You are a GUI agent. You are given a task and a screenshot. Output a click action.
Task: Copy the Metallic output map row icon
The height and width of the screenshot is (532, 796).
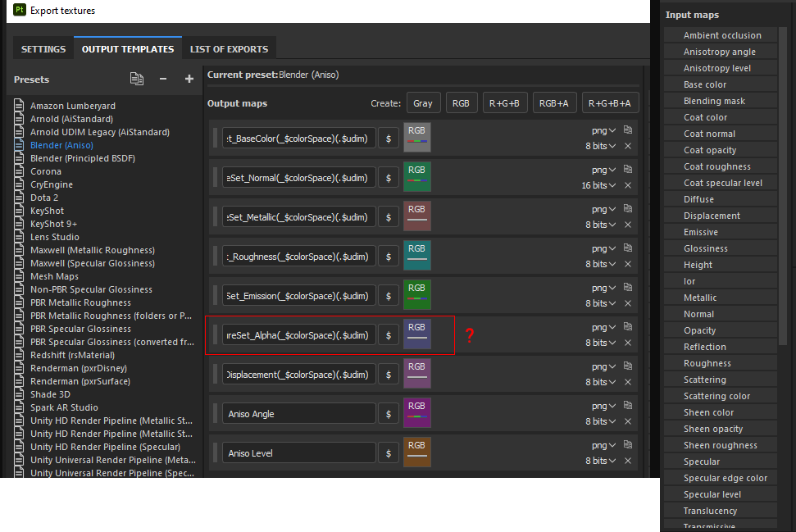[628, 209]
